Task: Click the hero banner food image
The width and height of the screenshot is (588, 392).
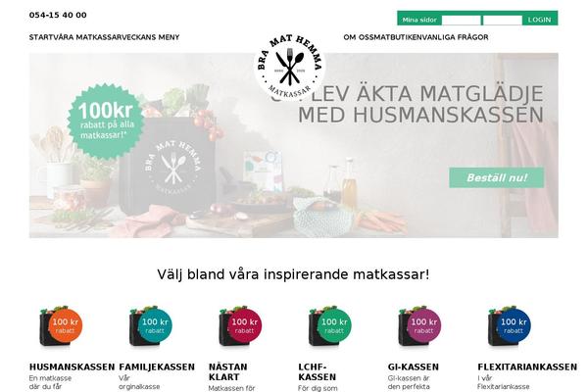Action: 294,145
